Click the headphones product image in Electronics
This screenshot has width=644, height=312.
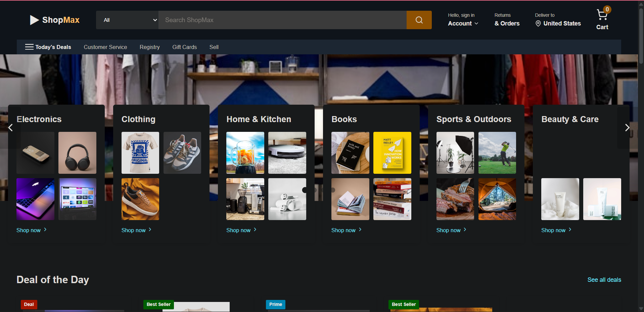tap(77, 153)
